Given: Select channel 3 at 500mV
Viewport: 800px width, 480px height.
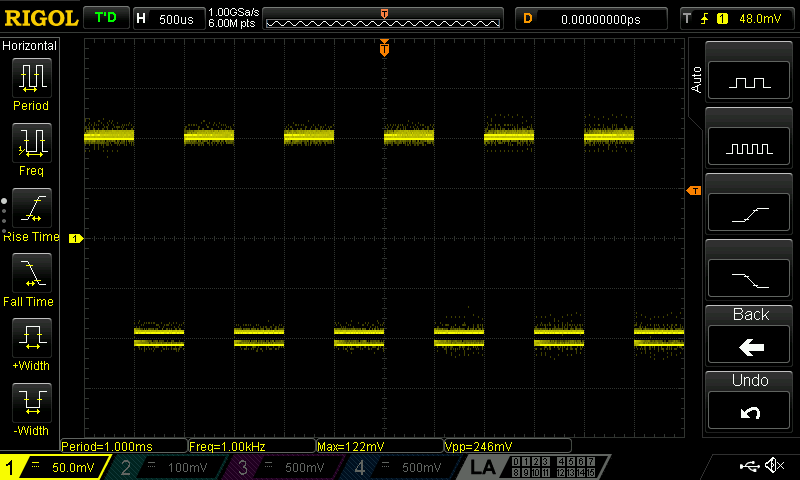Looking at the screenshot, I should coord(285,467).
